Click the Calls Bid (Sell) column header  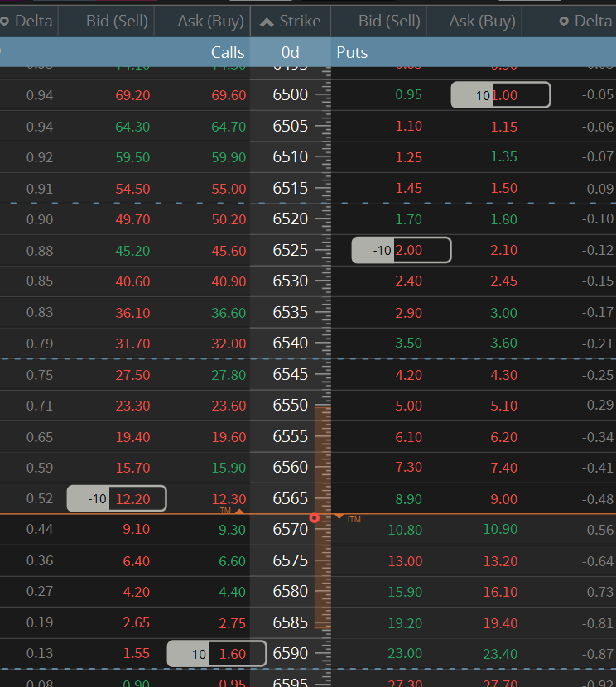(117, 21)
